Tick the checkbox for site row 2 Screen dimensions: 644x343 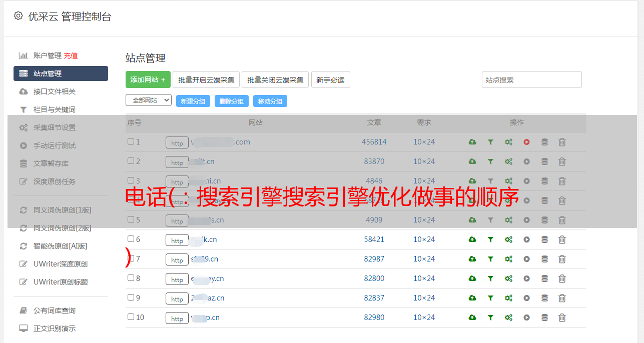[131, 161]
